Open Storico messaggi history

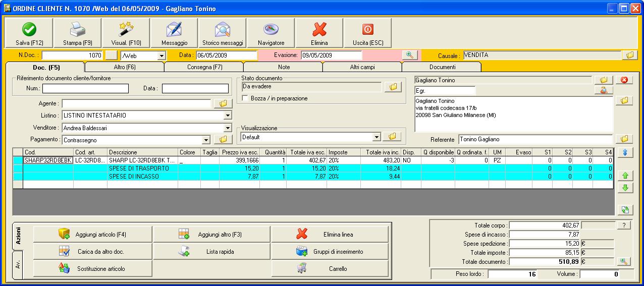(223, 30)
